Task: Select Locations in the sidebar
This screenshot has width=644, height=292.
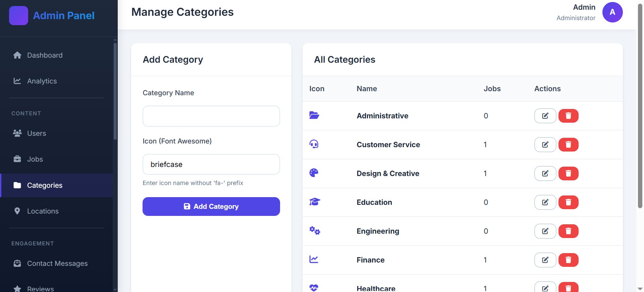Action: [43, 211]
